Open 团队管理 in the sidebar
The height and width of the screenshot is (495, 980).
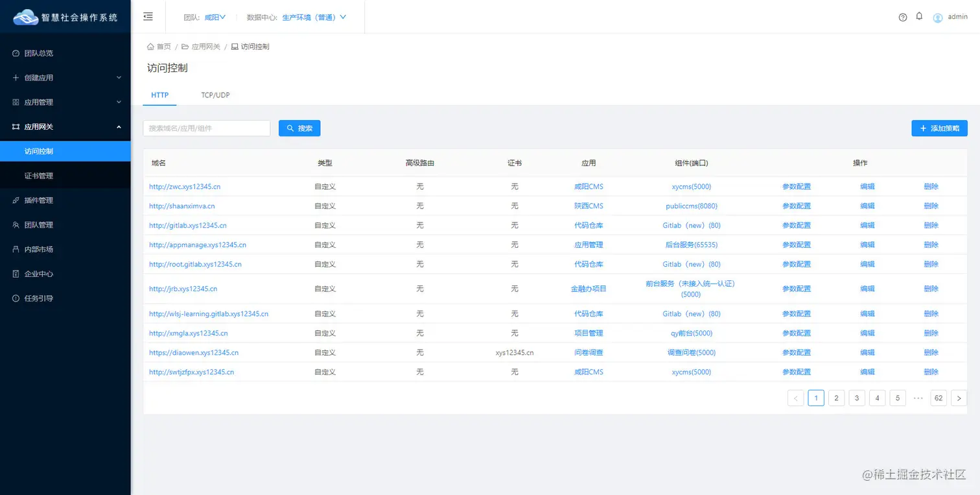point(65,225)
